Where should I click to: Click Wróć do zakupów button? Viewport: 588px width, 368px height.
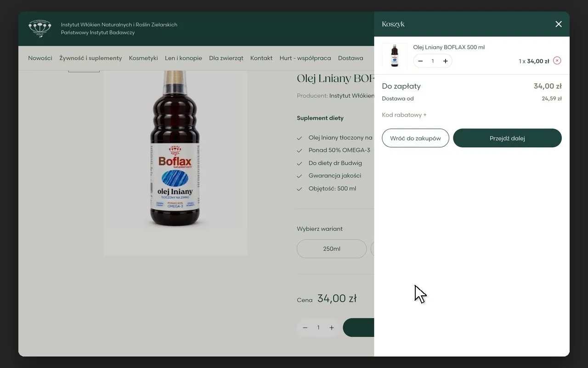click(x=415, y=138)
